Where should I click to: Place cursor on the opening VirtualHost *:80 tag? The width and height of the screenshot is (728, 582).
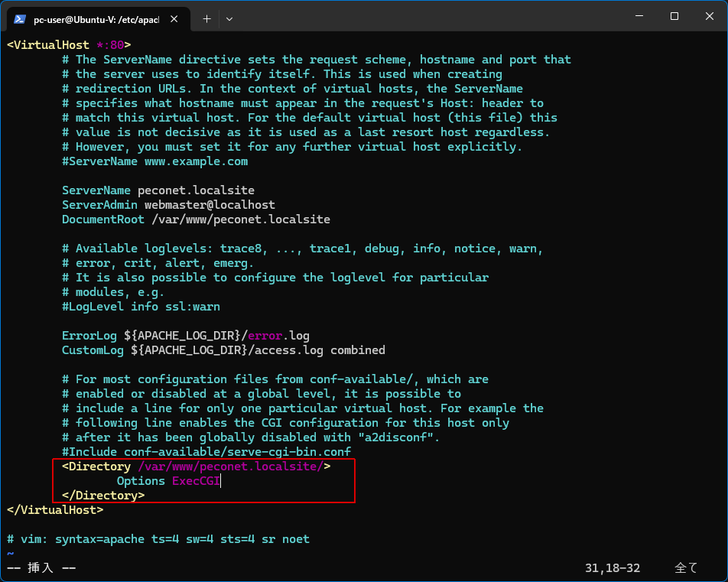coord(69,45)
